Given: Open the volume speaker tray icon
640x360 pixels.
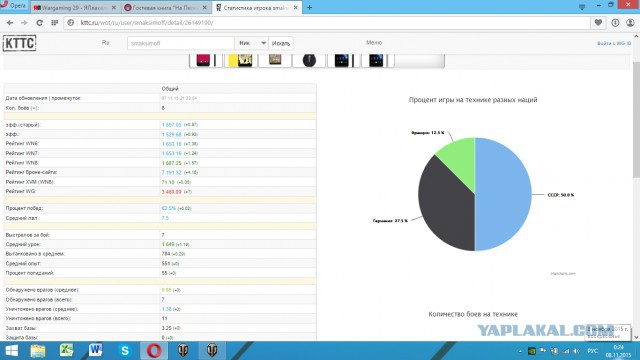Looking at the screenshot, I should [576, 351].
